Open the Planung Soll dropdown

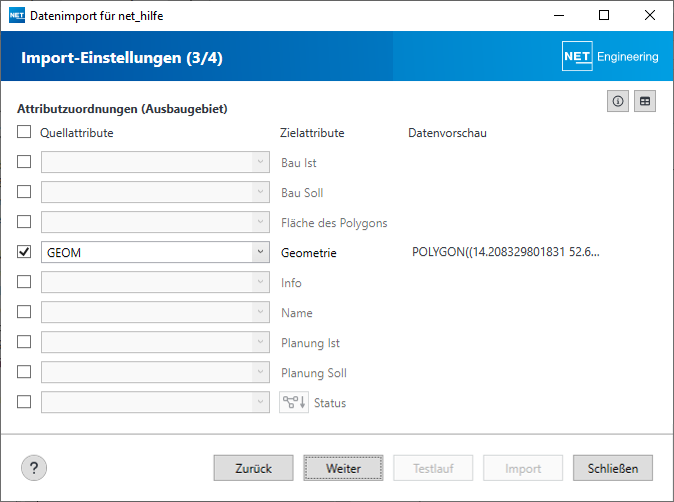pos(156,372)
